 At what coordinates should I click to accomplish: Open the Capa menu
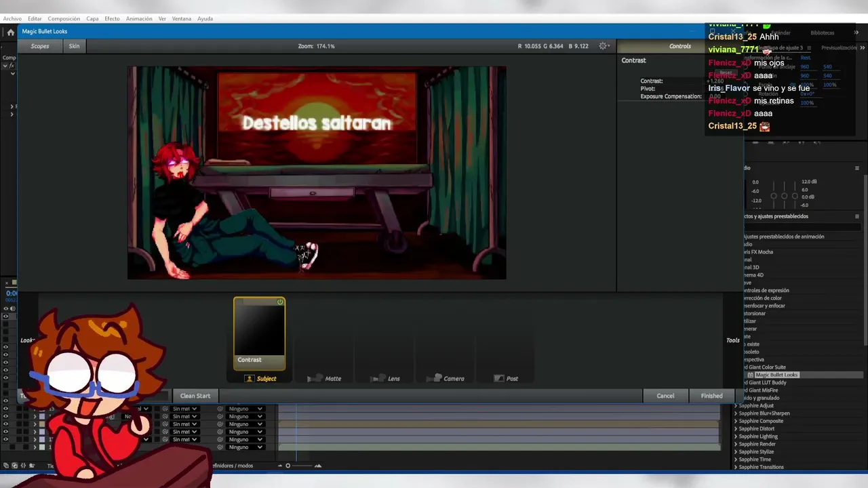92,19
